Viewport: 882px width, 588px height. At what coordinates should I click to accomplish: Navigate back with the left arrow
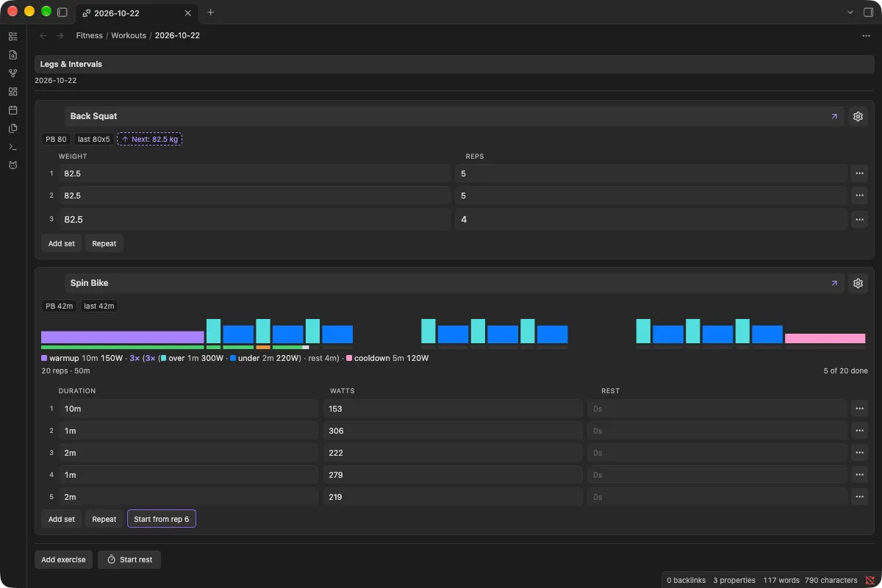click(x=43, y=35)
